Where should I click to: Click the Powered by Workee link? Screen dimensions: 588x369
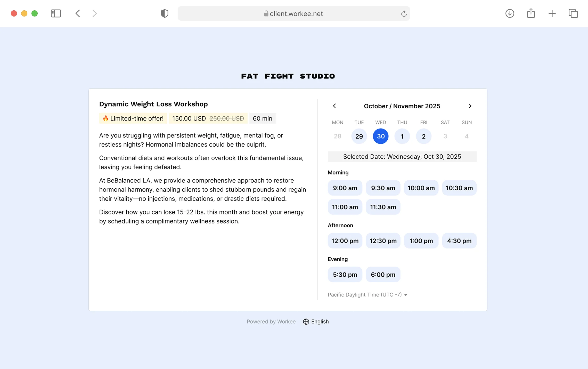click(x=271, y=322)
